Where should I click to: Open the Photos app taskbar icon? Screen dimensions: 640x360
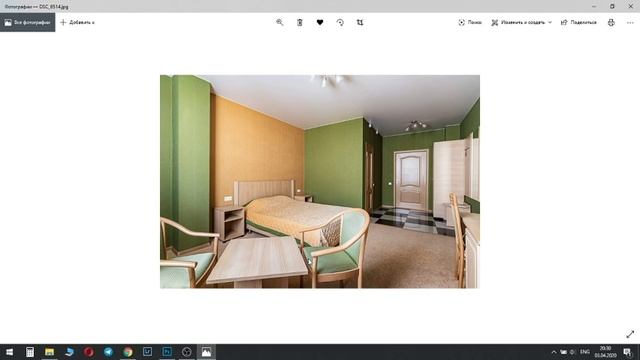(206, 352)
